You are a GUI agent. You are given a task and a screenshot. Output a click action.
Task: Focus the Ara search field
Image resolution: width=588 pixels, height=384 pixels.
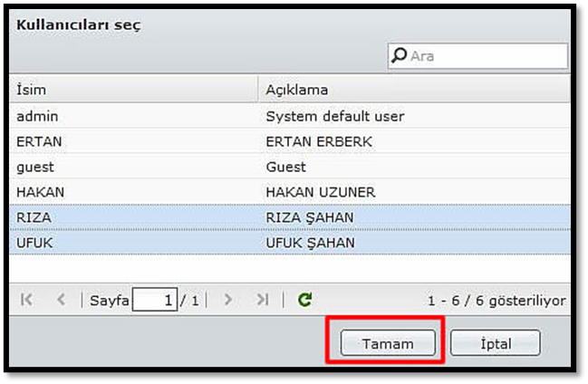(x=487, y=56)
